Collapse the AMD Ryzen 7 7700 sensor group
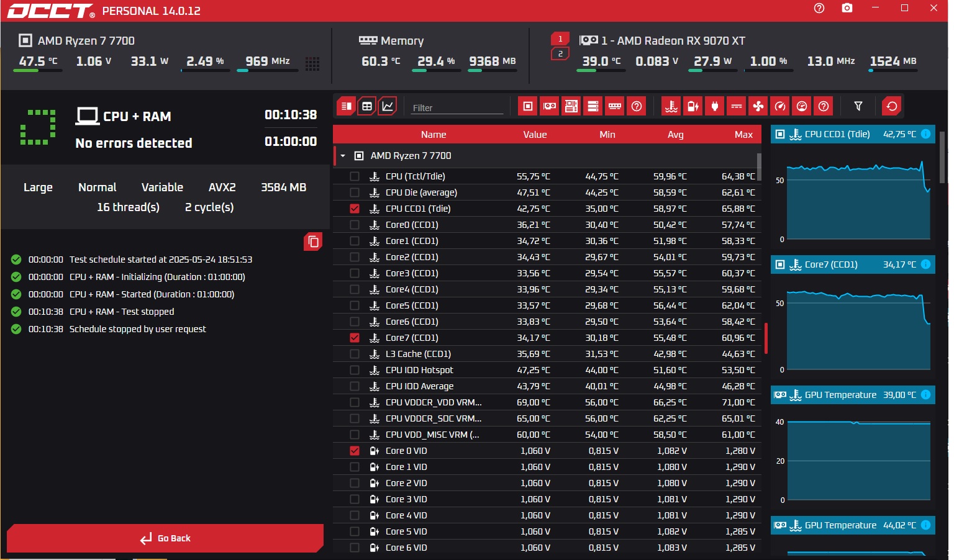 (343, 156)
